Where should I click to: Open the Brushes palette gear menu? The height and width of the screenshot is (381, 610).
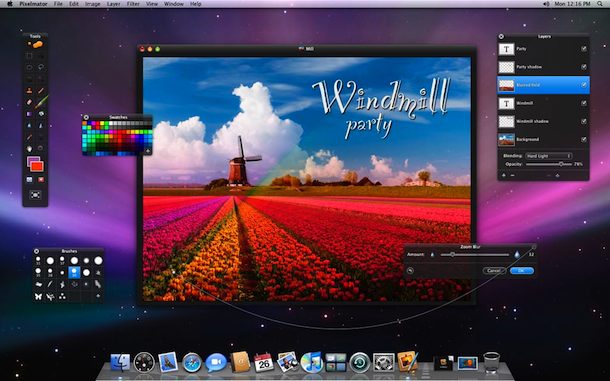pos(98,296)
